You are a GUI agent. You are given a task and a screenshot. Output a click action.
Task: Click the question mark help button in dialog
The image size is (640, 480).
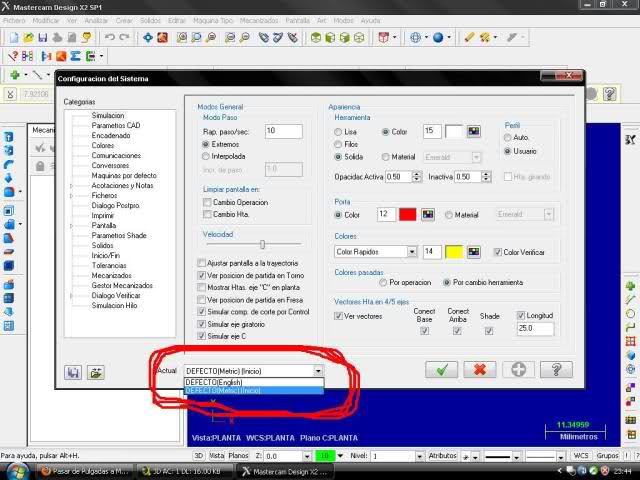pos(556,370)
